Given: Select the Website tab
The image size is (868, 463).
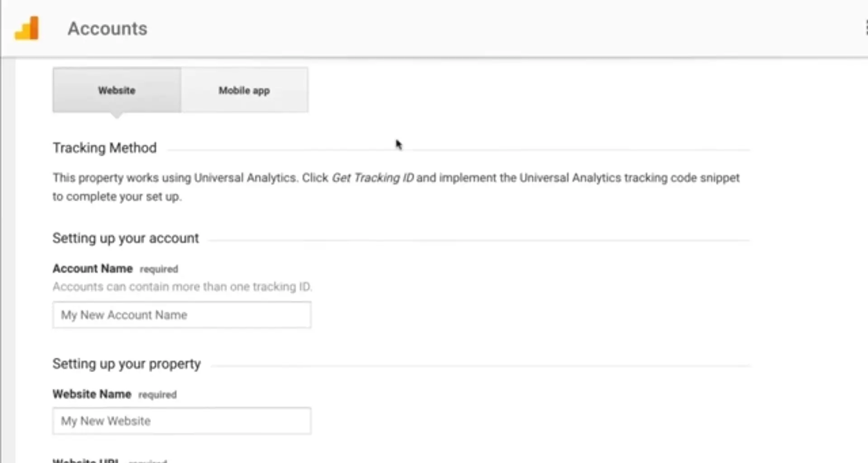Looking at the screenshot, I should tap(117, 90).
